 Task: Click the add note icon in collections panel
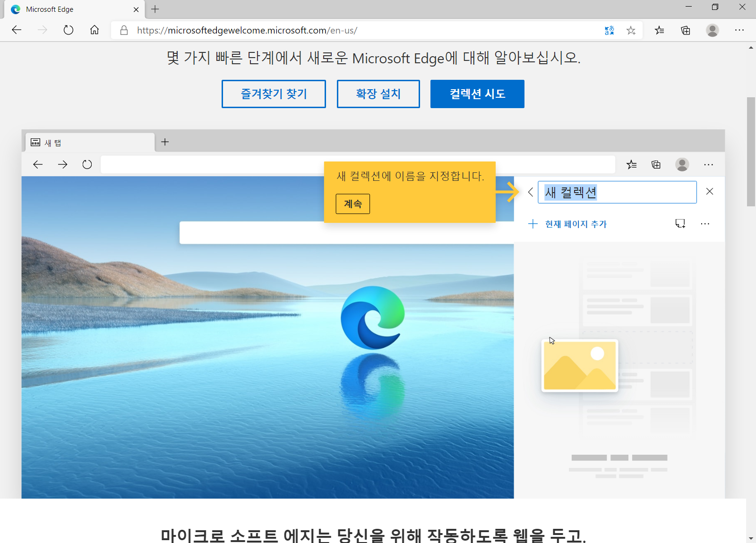coord(680,223)
